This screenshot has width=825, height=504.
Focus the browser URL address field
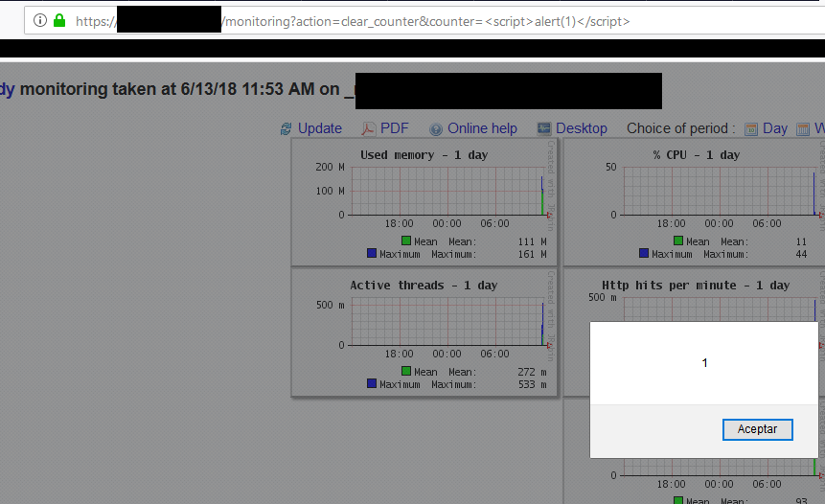(x=431, y=20)
